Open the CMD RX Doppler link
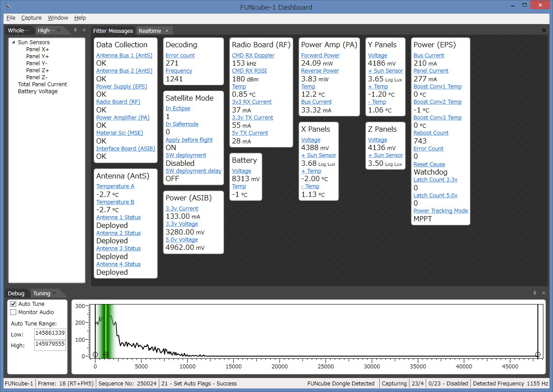The image size is (553, 392). (253, 56)
